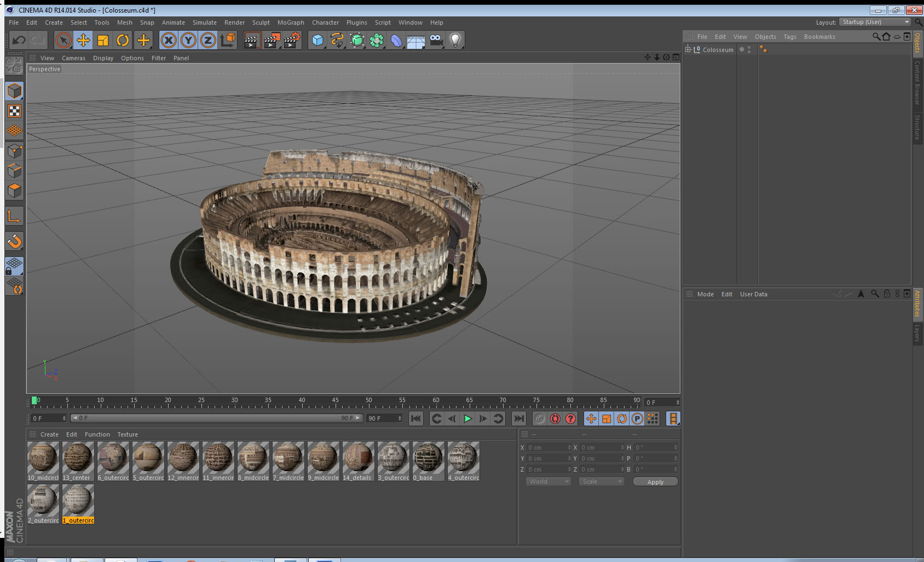Click the Undo arrow icon

(x=19, y=40)
